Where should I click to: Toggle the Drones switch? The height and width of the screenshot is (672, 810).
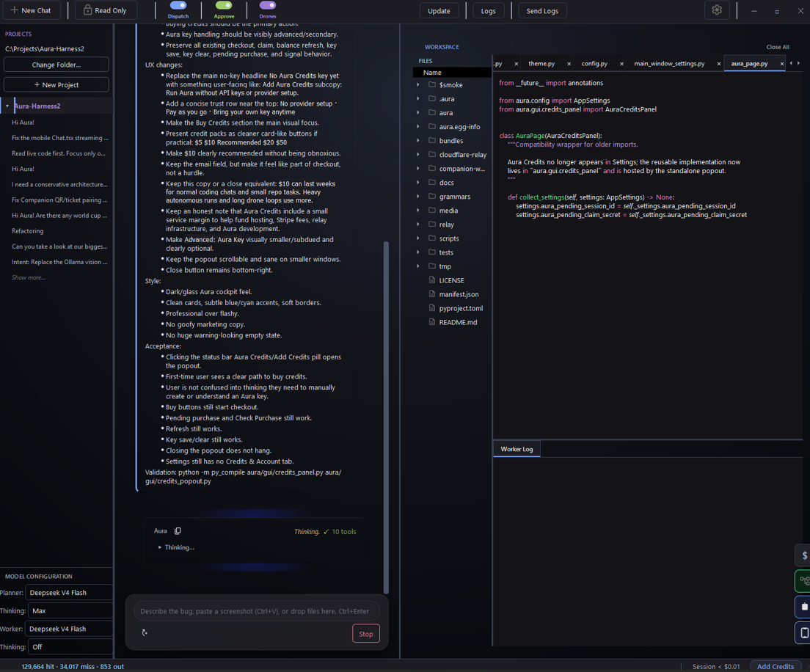click(x=268, y=5)
